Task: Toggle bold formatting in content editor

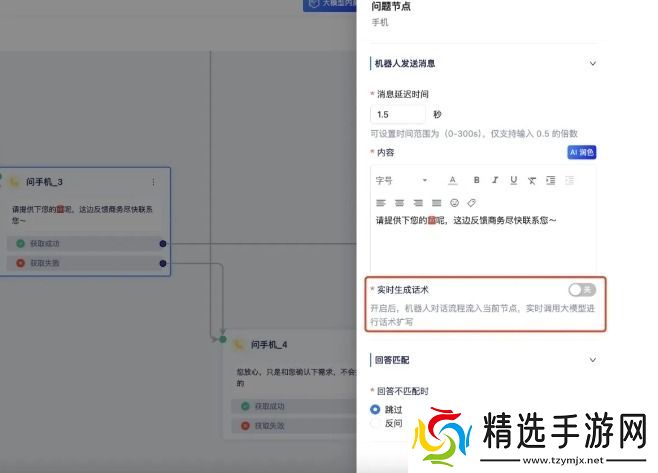Action: [476, 180]
